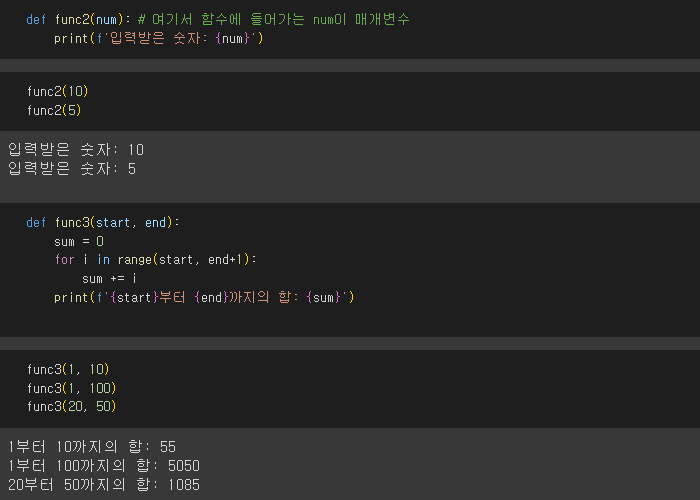Click the 'sum += i' line
700x500 pixels.
[x=109, y=279]
